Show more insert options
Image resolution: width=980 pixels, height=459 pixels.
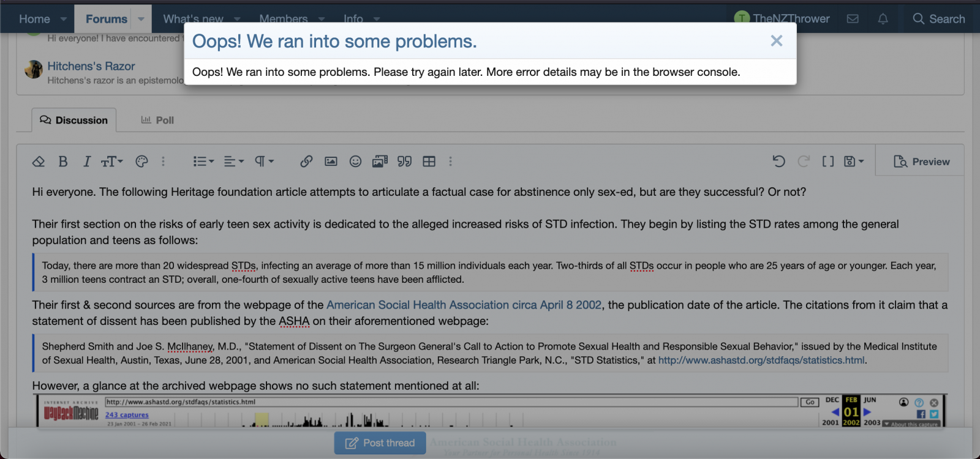[450, 162]
